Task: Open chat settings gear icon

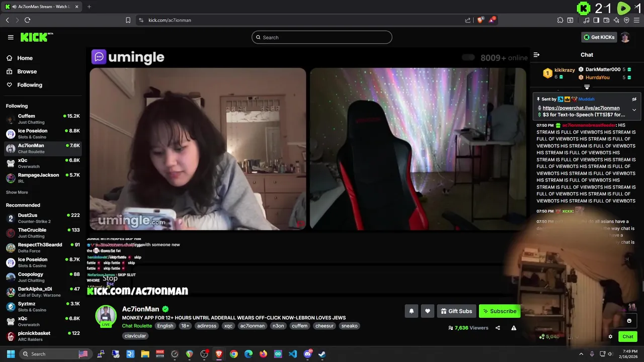Action: tap(610, 337)
